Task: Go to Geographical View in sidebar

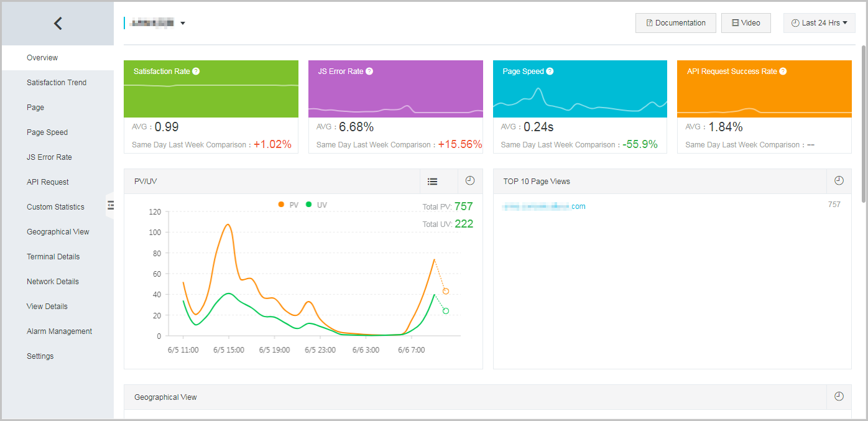Action: (58, 232)
